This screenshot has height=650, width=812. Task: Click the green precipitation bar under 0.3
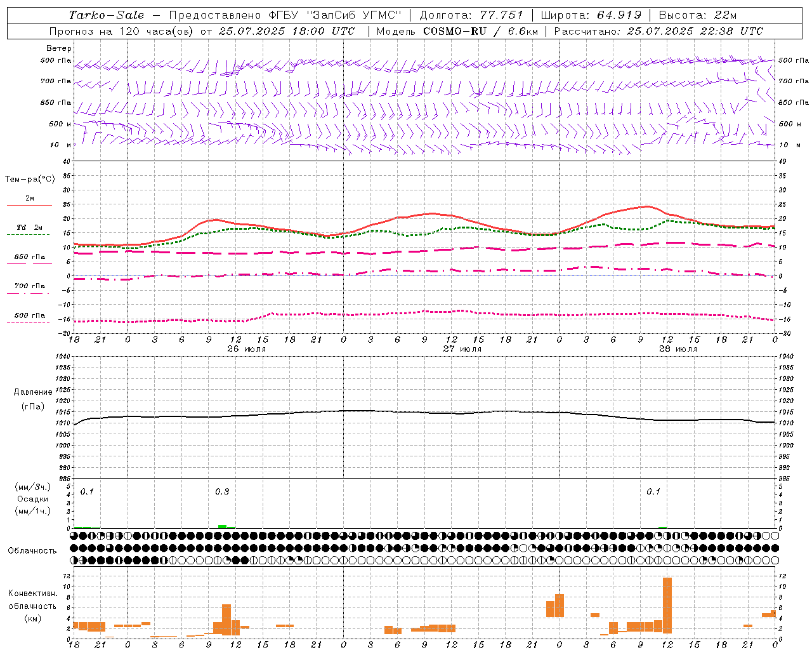[x=223, y=526]
